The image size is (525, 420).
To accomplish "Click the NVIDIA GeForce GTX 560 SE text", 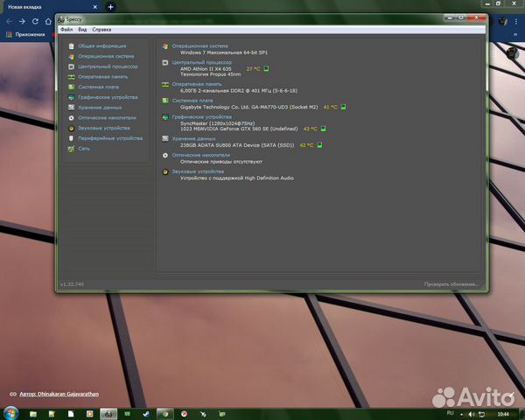I will 239,129.
